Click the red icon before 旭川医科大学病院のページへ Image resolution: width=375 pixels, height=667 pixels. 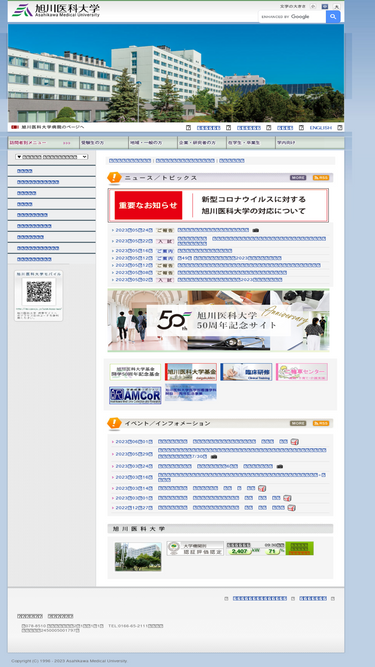pyautogui.click(x=15, y=127)
